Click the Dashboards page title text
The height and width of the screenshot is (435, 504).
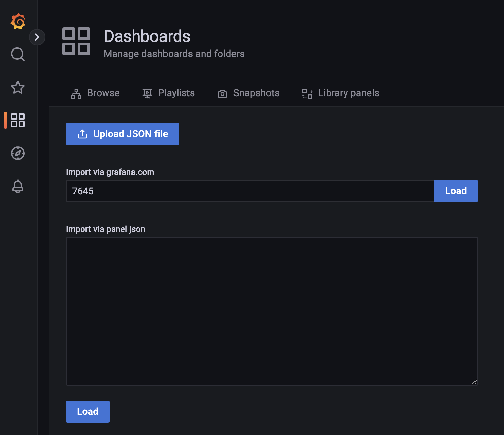click(x=147, y=36)
